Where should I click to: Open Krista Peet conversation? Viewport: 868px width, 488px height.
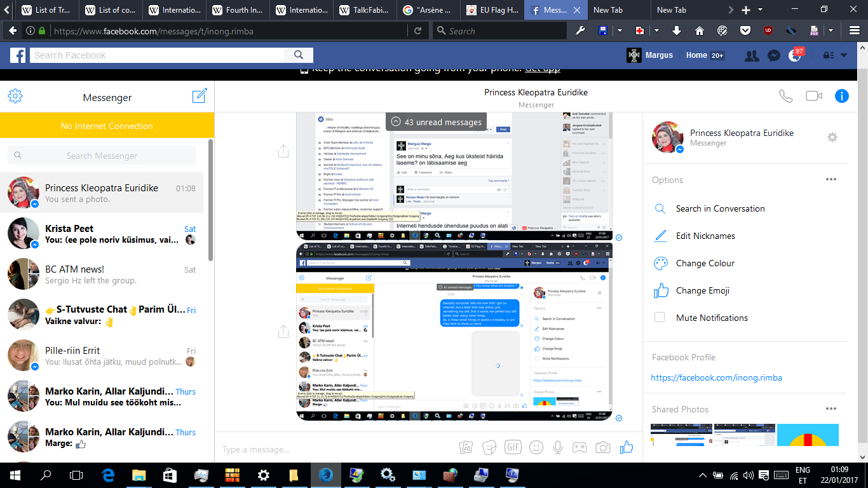[x=102, y=234]
